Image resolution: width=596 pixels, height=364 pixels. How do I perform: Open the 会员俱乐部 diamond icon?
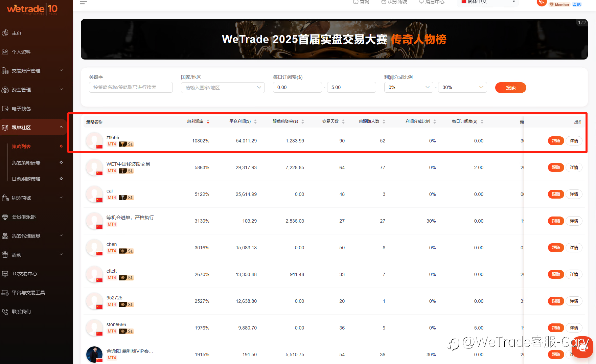tap(5, 217)
